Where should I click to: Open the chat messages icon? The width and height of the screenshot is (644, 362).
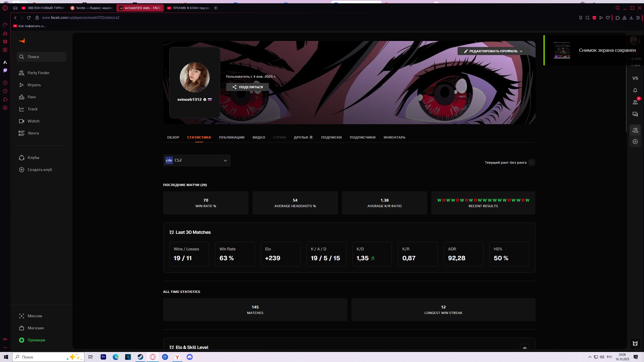[x=635, y=114]
